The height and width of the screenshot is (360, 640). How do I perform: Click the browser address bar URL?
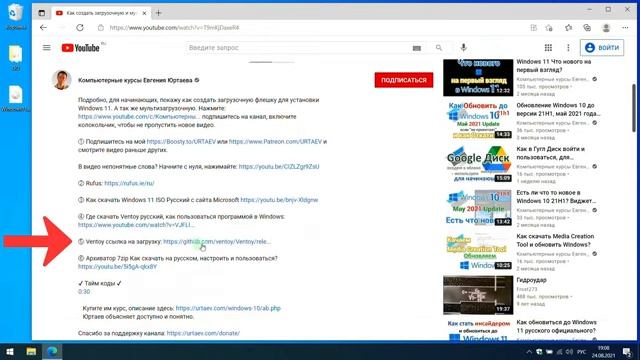pyautogui.click(x=174, y=28)
